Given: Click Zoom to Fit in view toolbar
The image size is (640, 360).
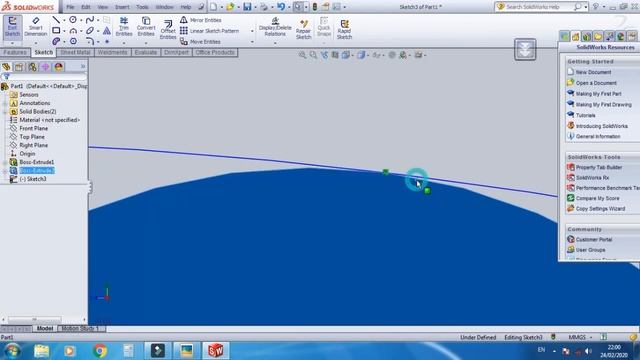Looking at the screenshot, I should tap(302, 55).
